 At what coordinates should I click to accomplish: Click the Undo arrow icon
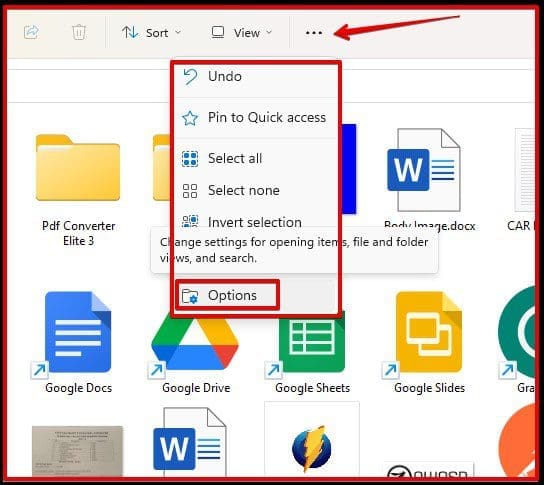(x=190, y=77)
